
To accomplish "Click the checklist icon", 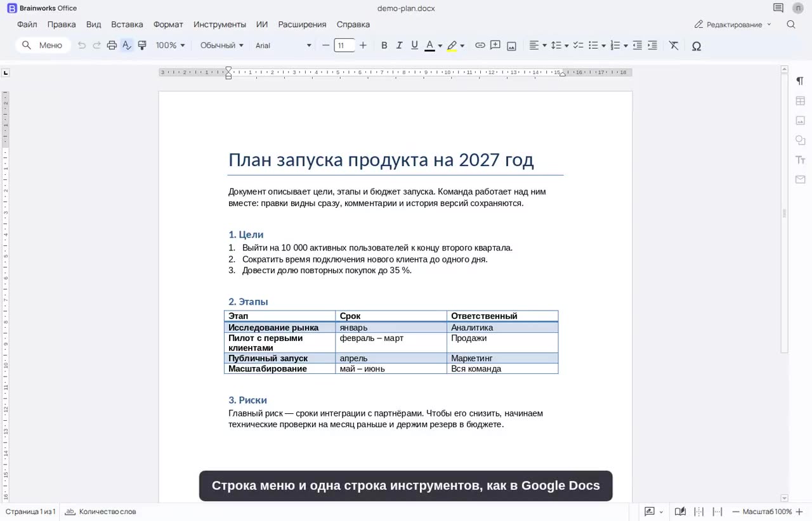I will point(579,46).
